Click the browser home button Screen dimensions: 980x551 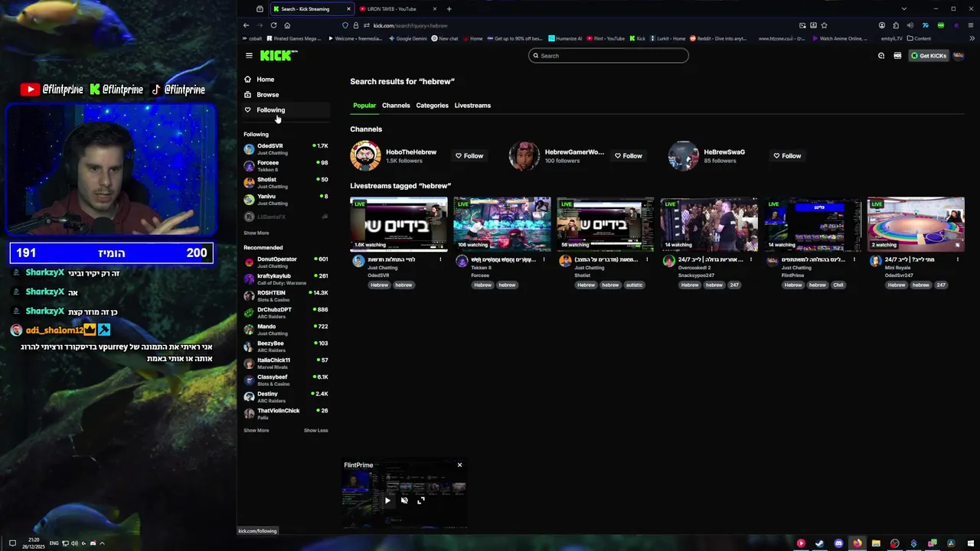287,25
